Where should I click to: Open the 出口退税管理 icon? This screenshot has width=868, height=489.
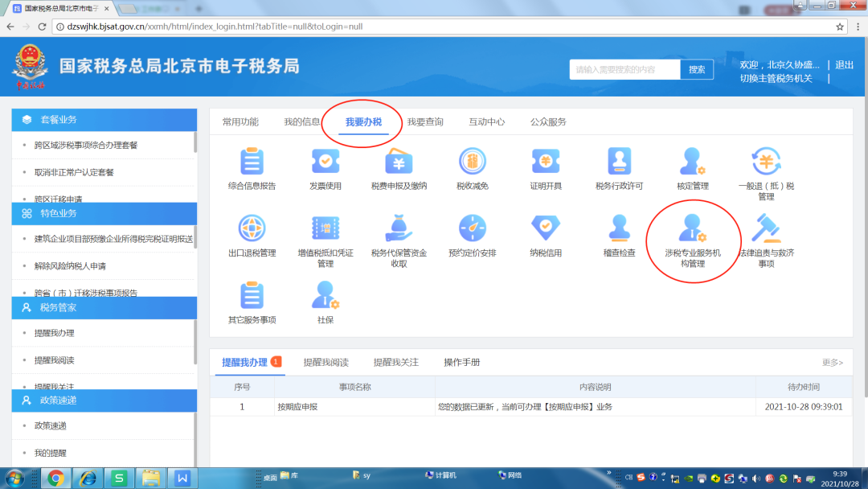(x=252, y=228)
